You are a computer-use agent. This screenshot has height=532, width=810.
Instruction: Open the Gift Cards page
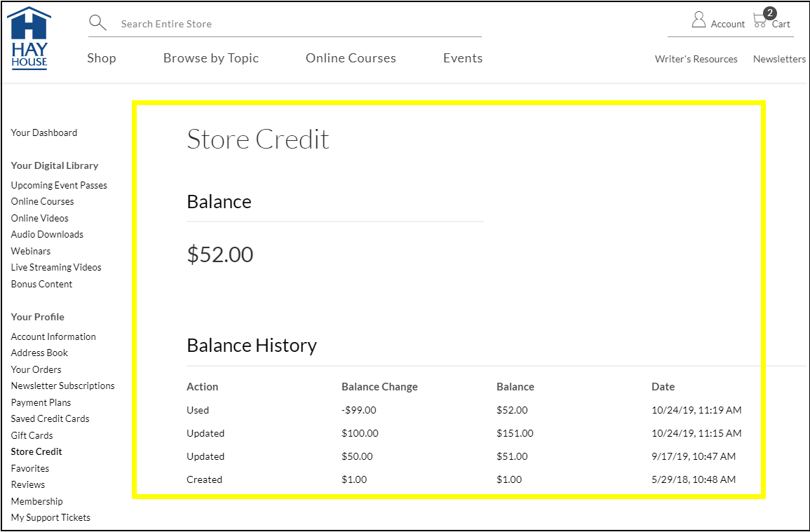coord(32,435)
